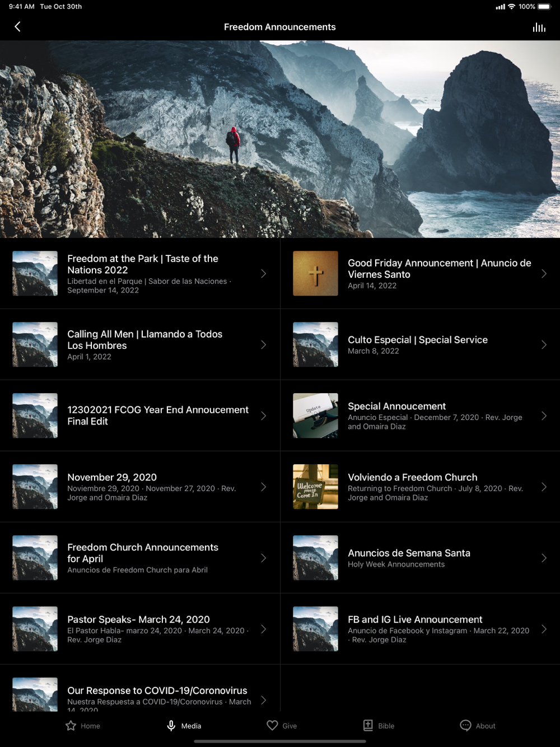Open 'Calling All Men | Llamando a Todos Los Hombres'
Screen dimensions: 560x747
tap(144, 340)
